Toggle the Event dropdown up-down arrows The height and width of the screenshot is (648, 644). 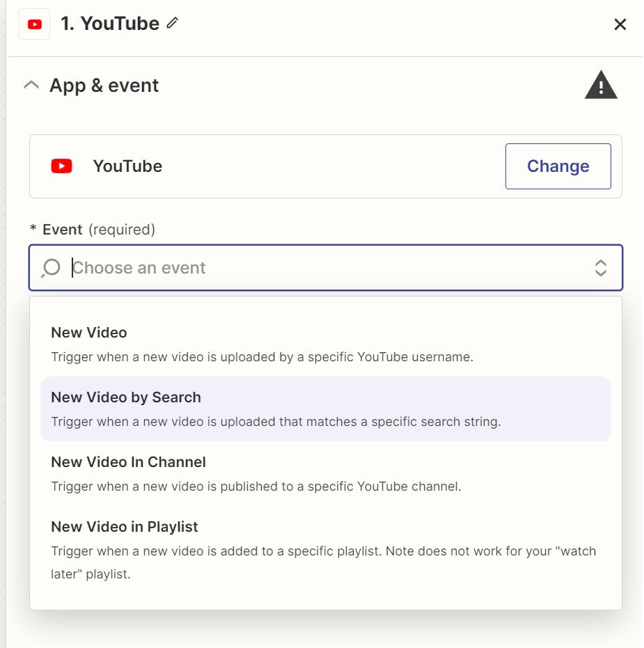[x=600, y=268]
